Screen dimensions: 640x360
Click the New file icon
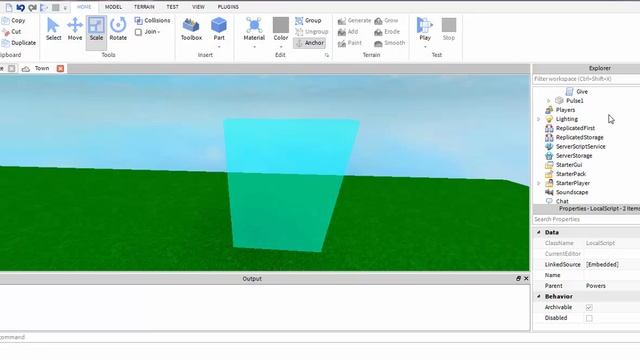click(x=9, y=7)
